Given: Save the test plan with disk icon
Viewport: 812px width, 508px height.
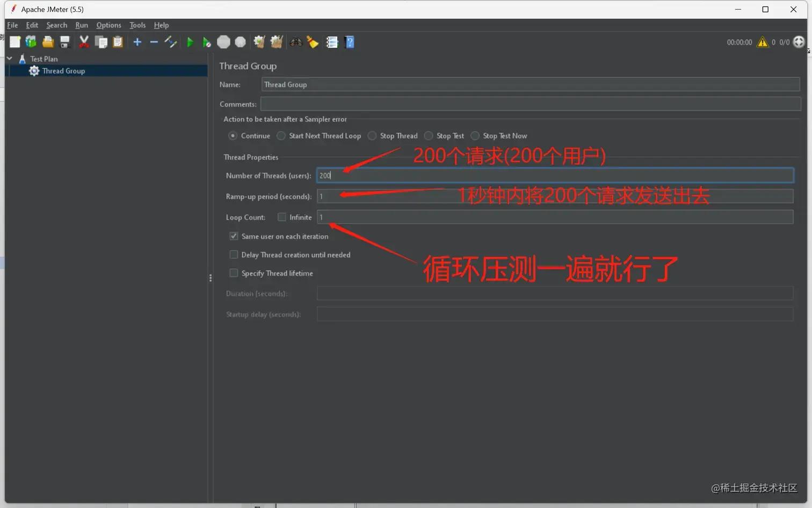Looking at the screenshot, I should pos(65,42).
